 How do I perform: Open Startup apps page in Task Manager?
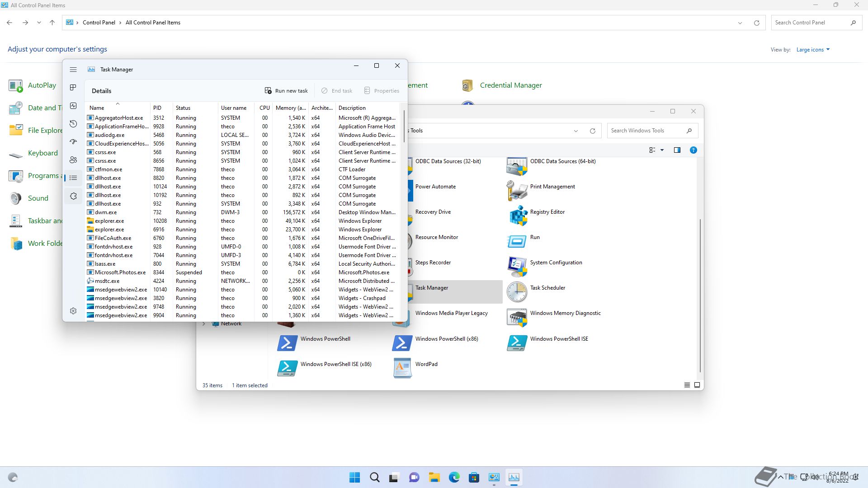click(x=73, y=142)
